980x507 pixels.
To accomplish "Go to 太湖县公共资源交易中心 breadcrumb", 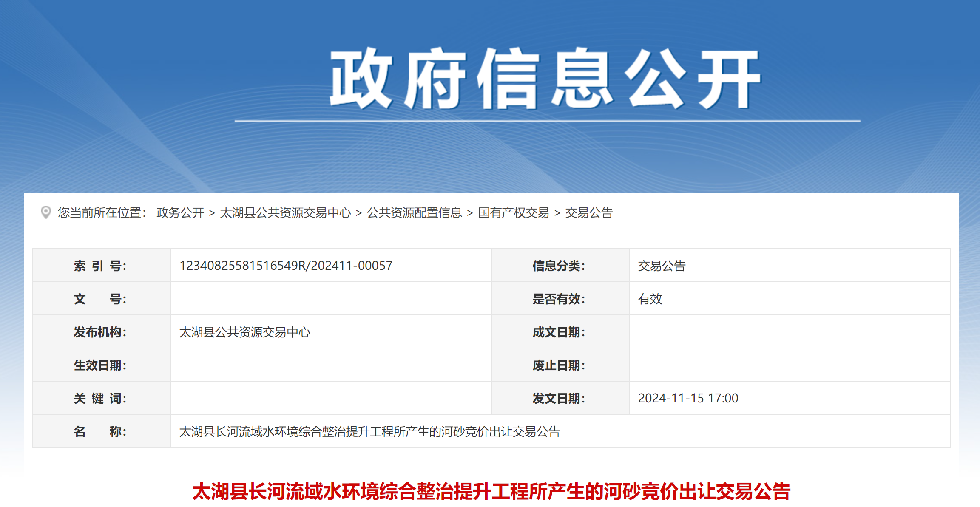I will pos(285,212).
